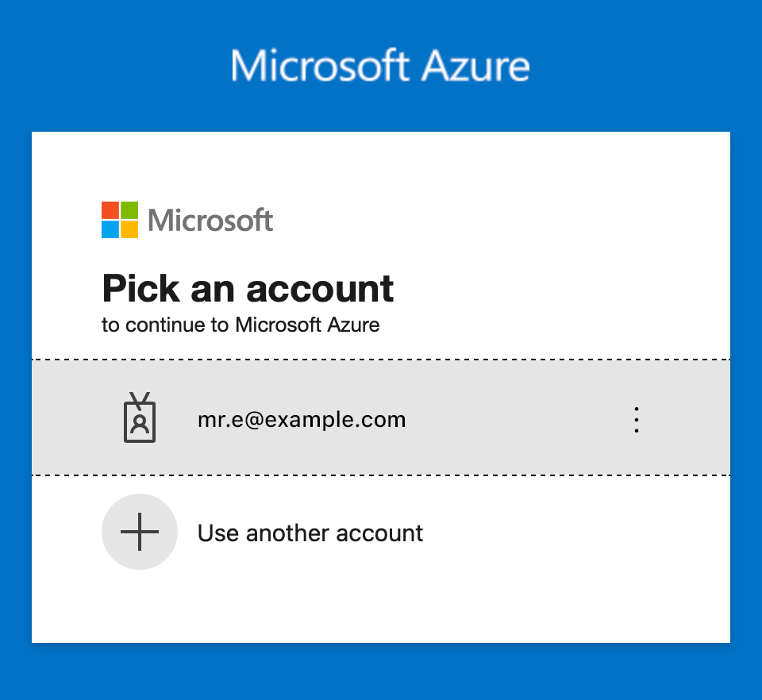This screenshot has width=762, height=700.
Task: Click empty space in highlighted account row
Action: 515,417
